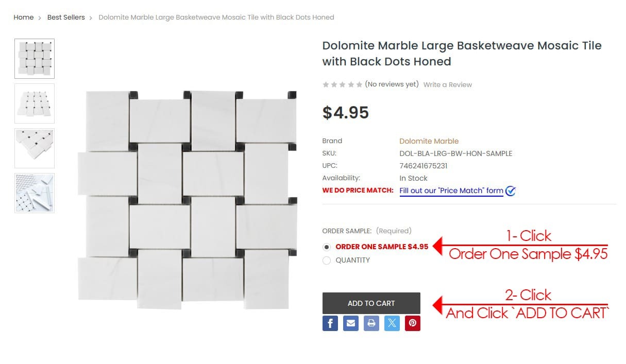Viewport: 626px width, 364px height.
Task: Open the fourth thumbnail with scattered tile pieces
Action: tap(34, 193)
